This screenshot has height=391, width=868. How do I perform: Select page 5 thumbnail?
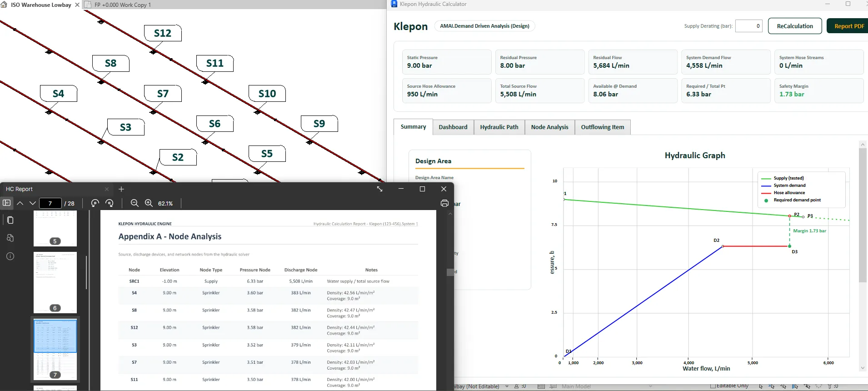[55, 228]
